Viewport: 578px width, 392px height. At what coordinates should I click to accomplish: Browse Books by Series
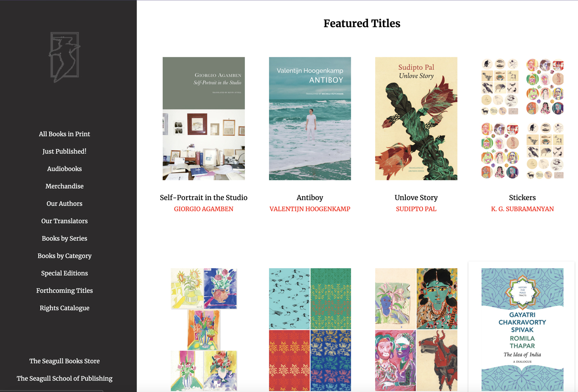coord(64,239)
